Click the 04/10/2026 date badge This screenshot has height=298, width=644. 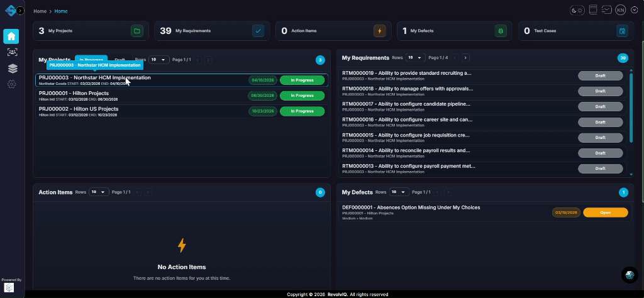click(263, 80)
